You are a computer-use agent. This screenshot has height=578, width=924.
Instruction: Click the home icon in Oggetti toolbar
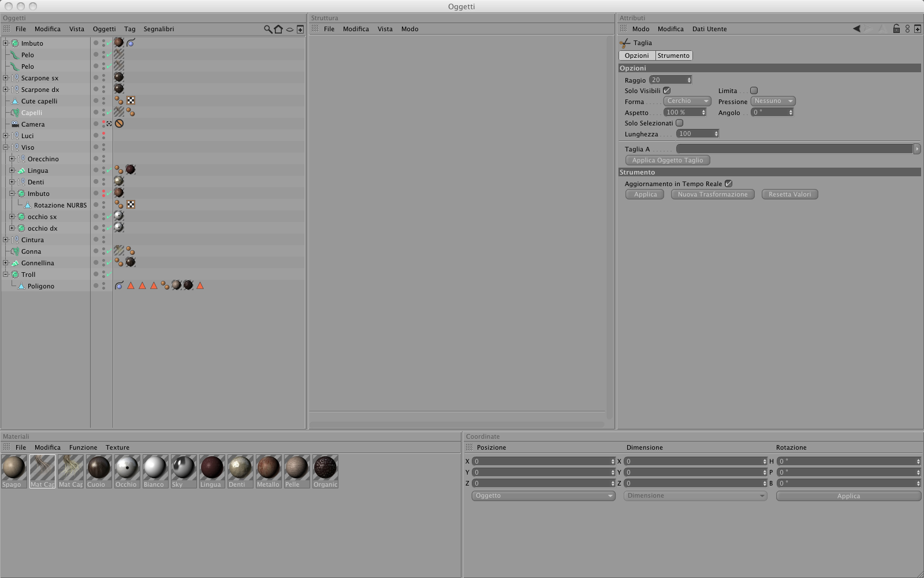(278, 29)
